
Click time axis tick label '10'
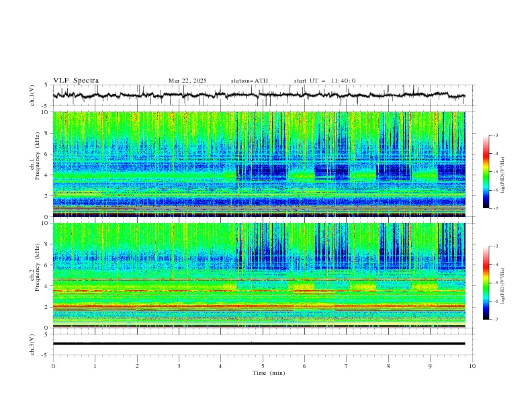coord(472,366)
